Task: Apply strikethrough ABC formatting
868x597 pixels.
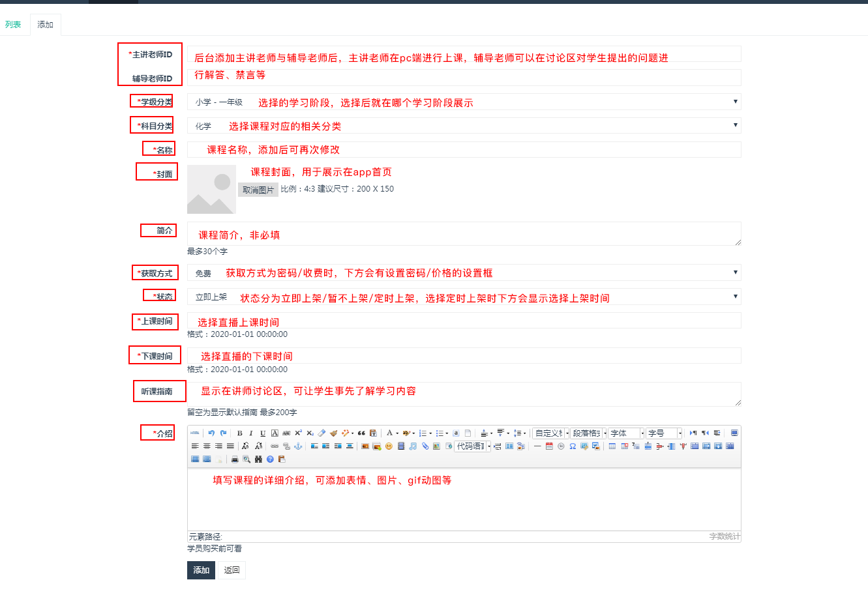Action: tap(286, 433)
